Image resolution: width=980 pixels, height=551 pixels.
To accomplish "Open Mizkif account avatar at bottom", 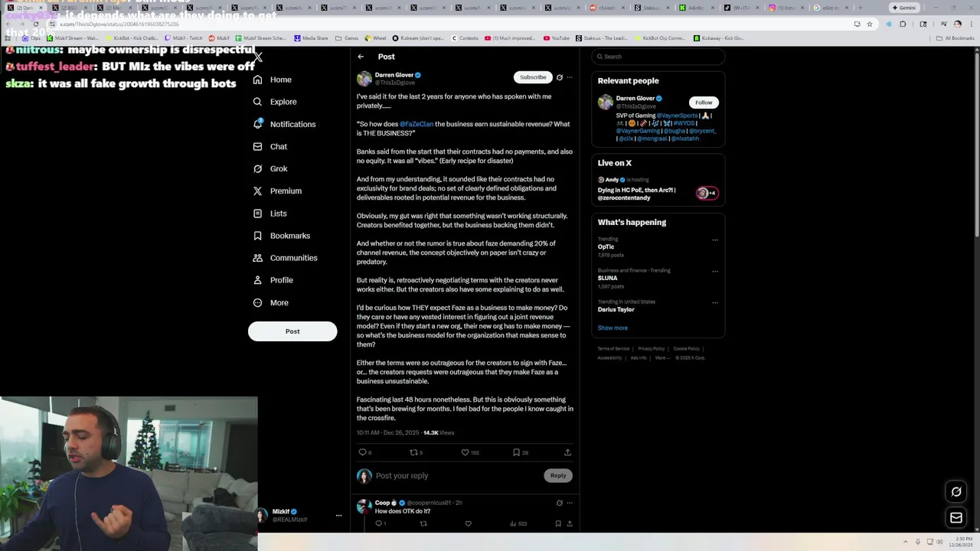I will [263, 515].
